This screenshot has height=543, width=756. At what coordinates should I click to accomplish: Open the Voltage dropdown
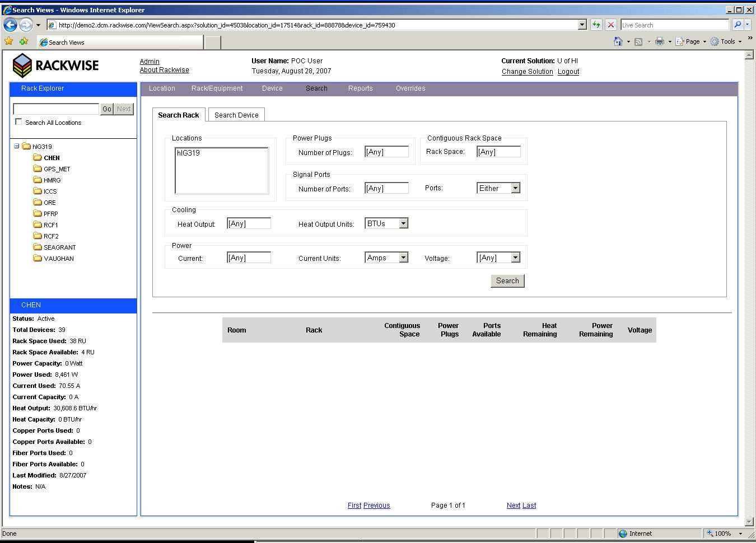tap(515, 258)
